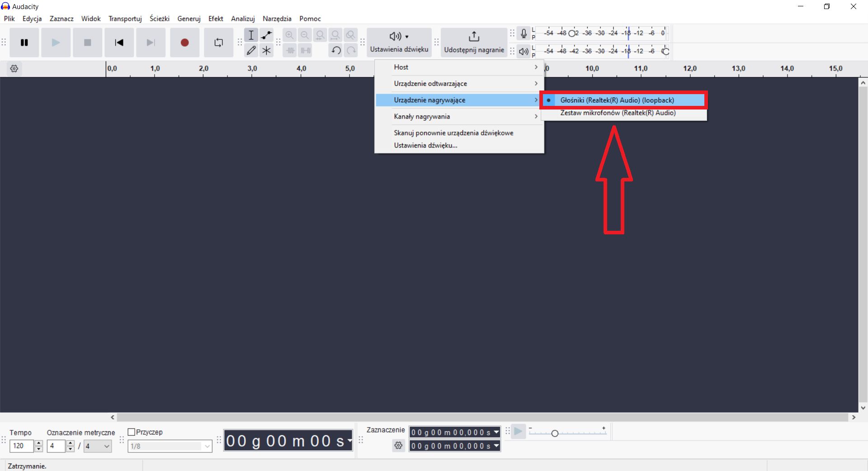Select Głośniki (Realtek(R) Audio) (loopback) device
The height and width of the screenshot is (471, 868).
[x=624, y=100]
